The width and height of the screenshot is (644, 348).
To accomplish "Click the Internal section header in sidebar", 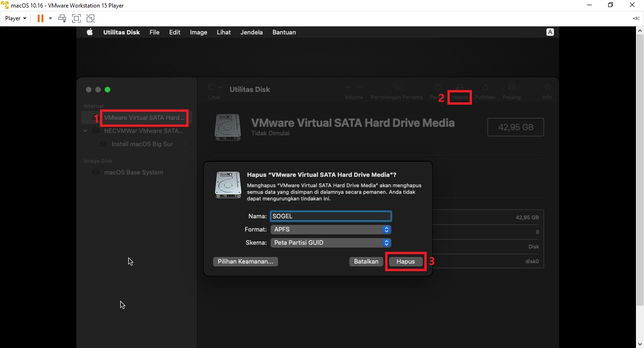I will point(94,106).
